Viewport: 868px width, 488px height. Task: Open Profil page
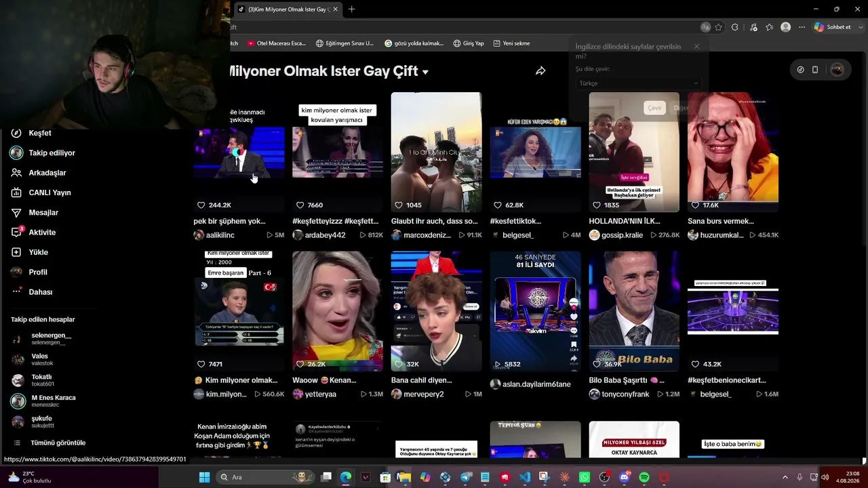pyautogui.click(x=29, y=272)
